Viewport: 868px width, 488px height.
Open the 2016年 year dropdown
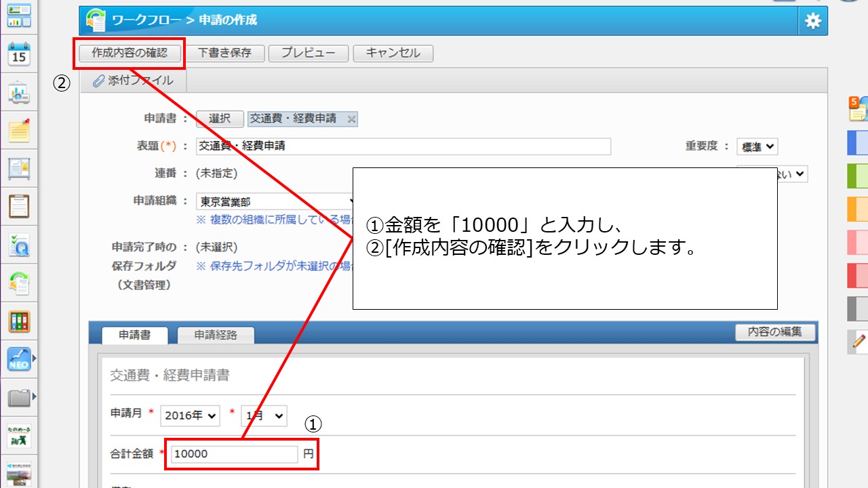(x=190, y=416)
